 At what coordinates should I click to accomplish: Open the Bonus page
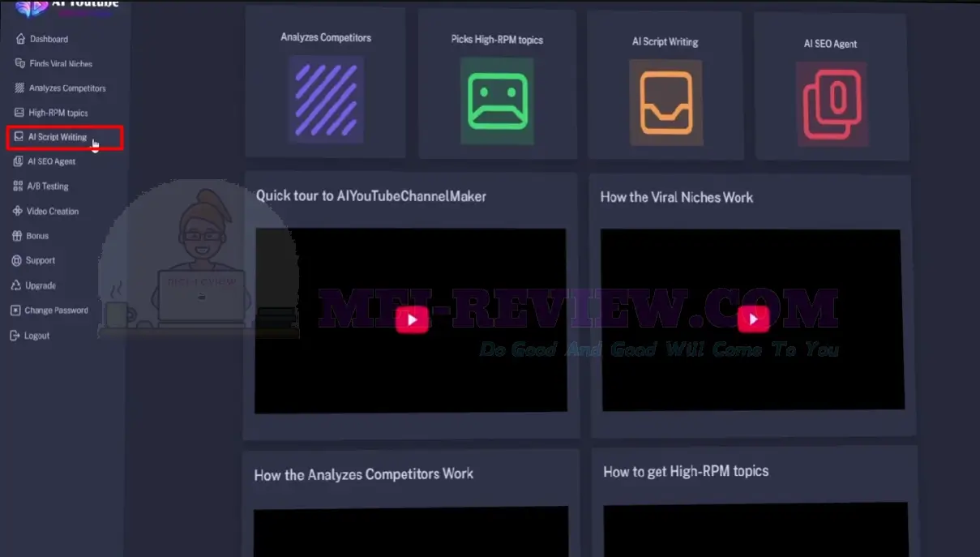(37, 236)
